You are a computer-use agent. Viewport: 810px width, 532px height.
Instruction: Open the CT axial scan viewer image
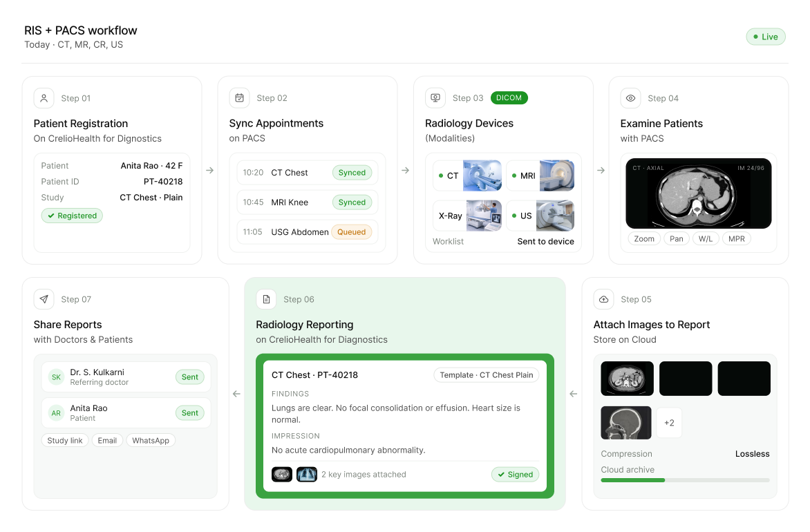pos(699,193)
